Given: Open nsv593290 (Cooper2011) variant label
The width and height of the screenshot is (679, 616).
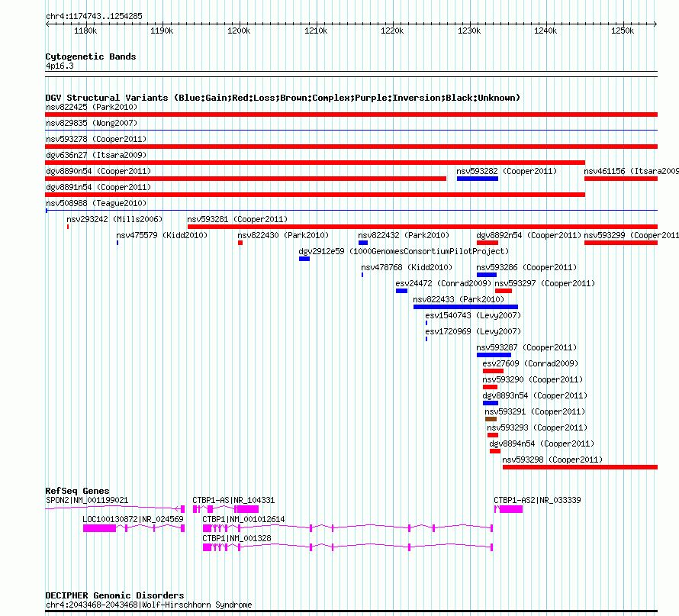Looking at the screenshot, I should click(533, 379).
